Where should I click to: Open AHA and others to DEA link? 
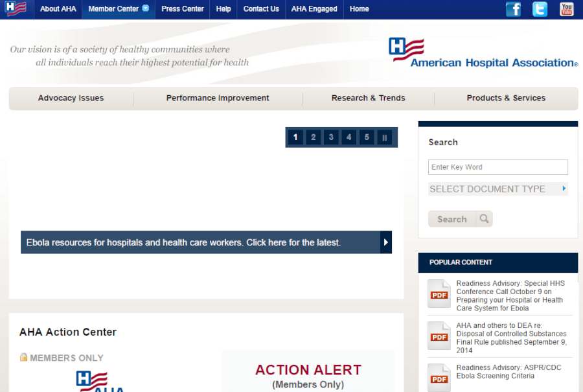coord(512,338)
